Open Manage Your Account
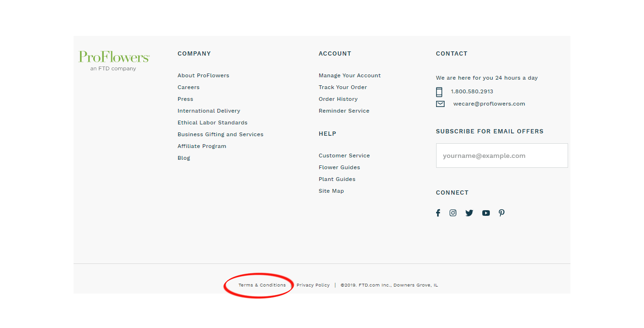Viewport: 644px width, 328px height. pos(349,75)
